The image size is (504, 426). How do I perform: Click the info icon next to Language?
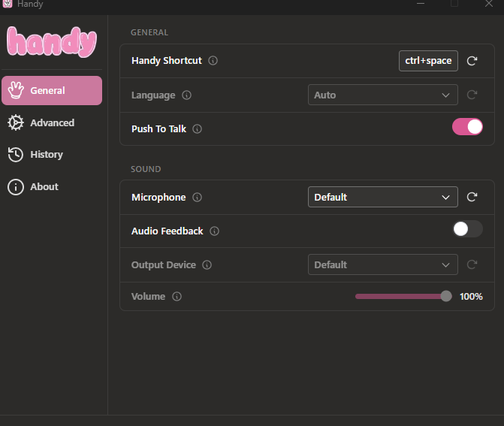pyautogui.click(x=186, y=95)
